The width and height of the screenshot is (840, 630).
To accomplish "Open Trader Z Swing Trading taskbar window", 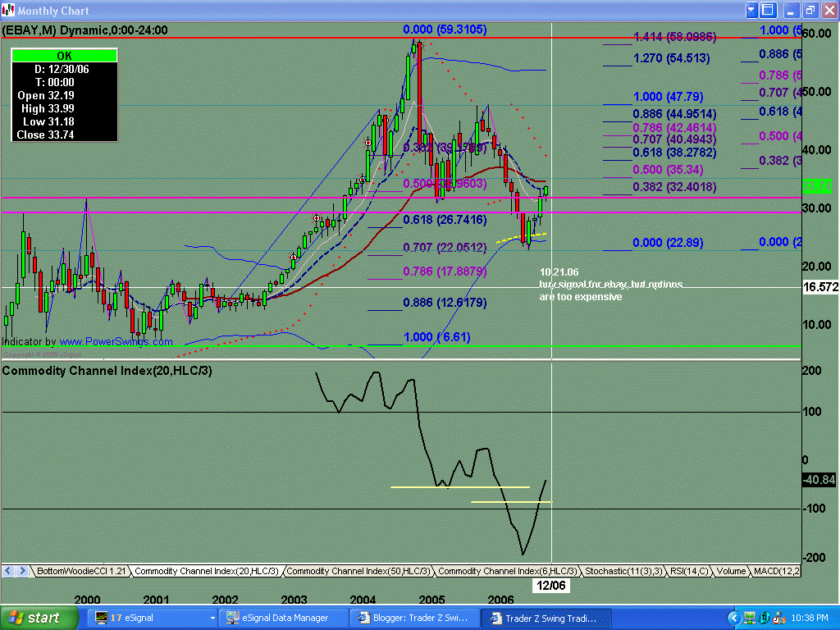I will 545,619.
